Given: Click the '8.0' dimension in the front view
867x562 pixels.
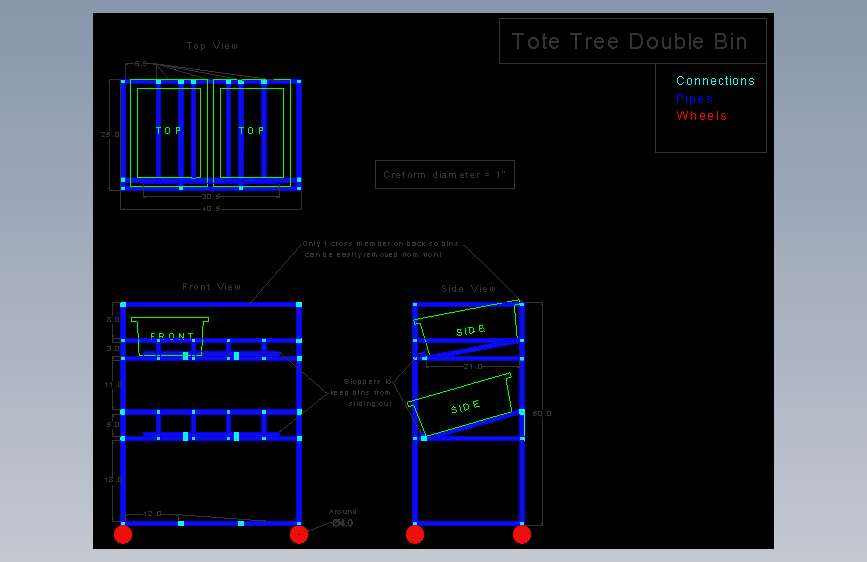Looking at the screenshot, I should [113, 320].
